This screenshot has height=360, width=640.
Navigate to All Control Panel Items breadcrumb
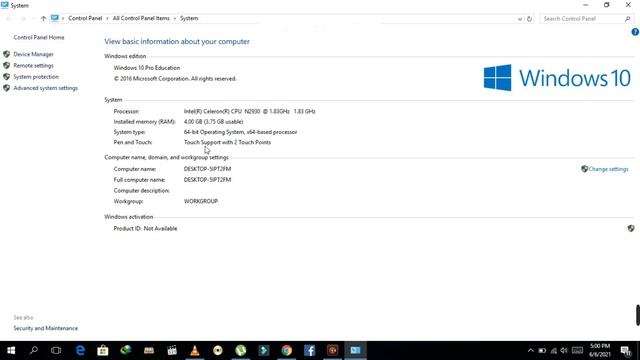click(x=141, y=18)
